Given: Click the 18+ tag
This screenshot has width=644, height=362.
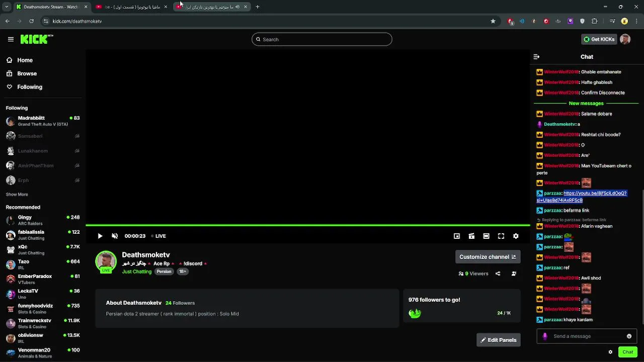Looking at the screenshot, I should click(183, 271).
